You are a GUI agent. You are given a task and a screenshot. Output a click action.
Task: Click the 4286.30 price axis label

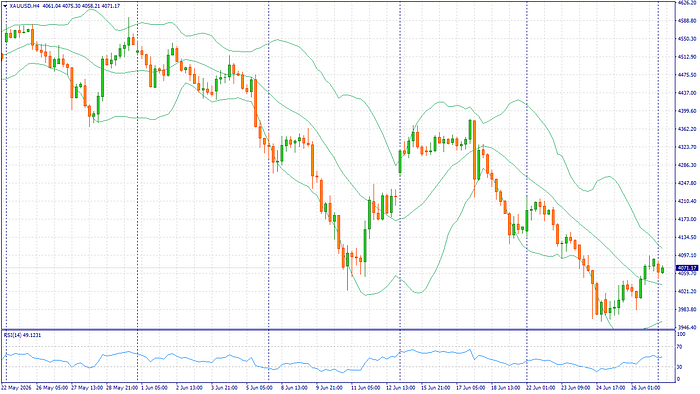click(x=687, y=165)
